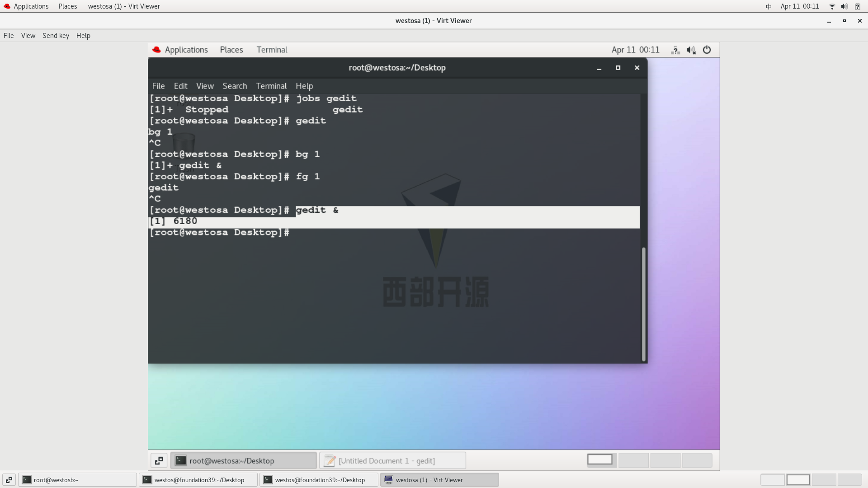Click guest volume speaker icon
868x488 pixels.
(x=691, y=50)
